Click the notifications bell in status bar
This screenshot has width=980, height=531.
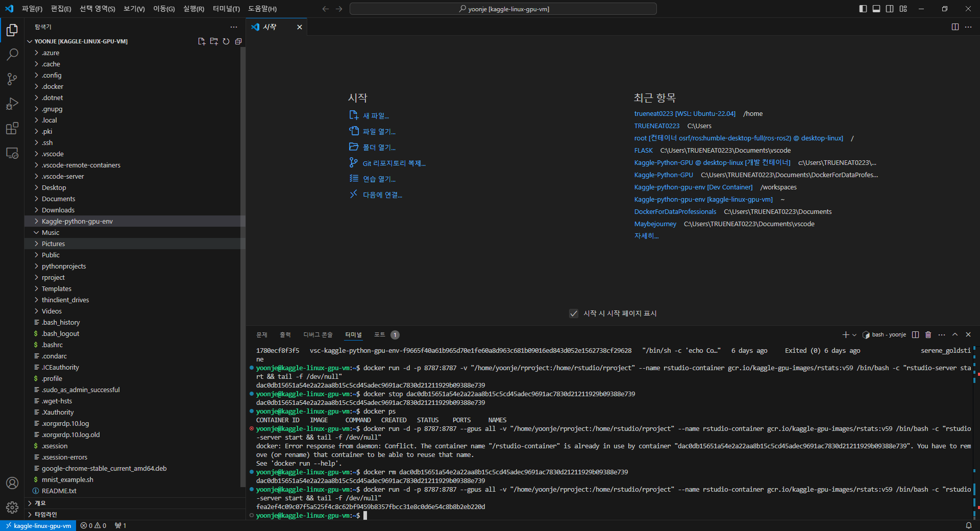pos(969,525)
